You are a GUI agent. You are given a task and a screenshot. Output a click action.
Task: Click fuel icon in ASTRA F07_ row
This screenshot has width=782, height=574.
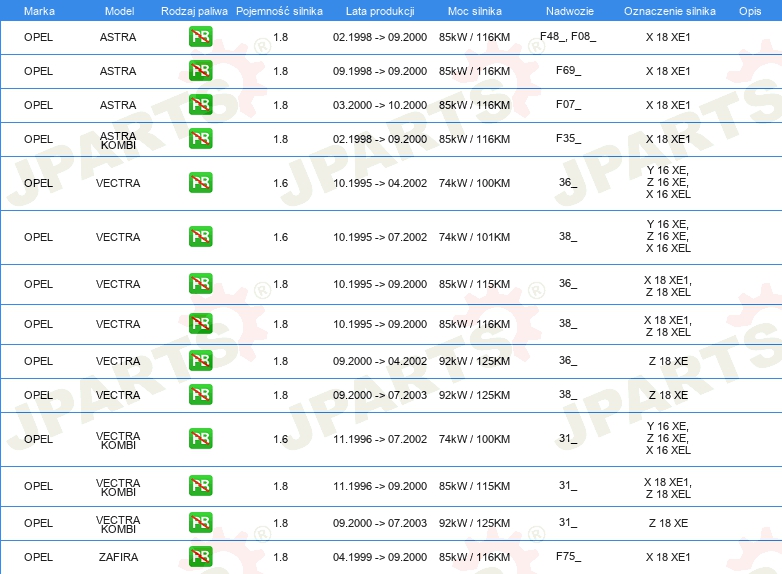click(200, 105)
